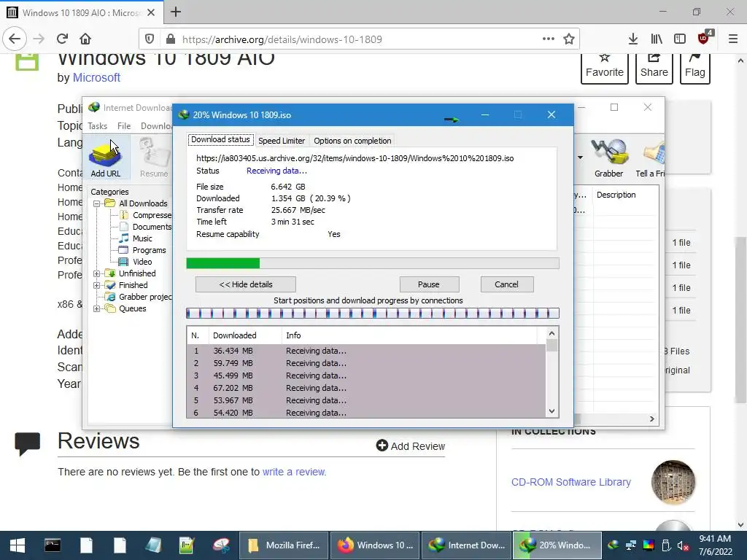Expand Unfinished category node
This screenshot has height=560, width=747.
[97, 274]
